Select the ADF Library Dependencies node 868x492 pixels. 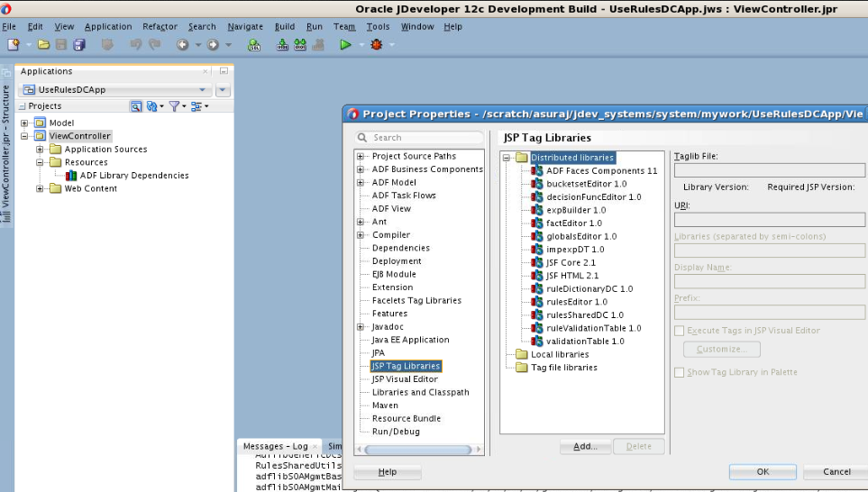tap(134, 176)
